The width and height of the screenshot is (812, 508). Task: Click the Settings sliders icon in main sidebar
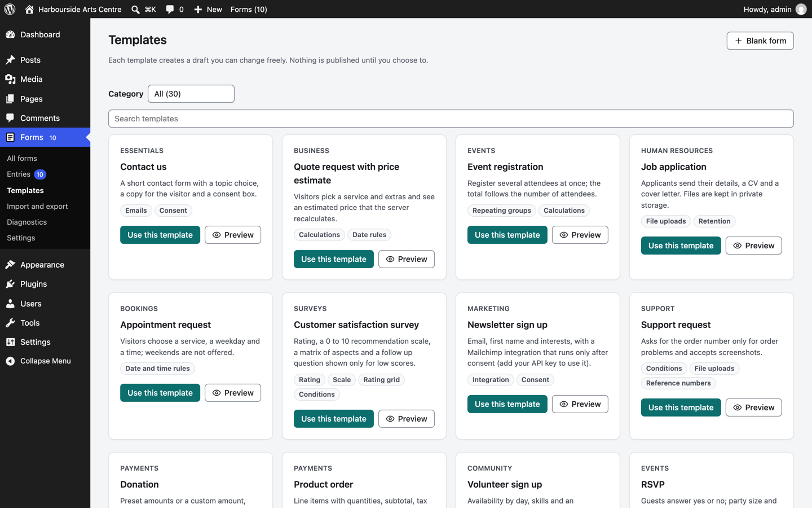tap(10, 342)
